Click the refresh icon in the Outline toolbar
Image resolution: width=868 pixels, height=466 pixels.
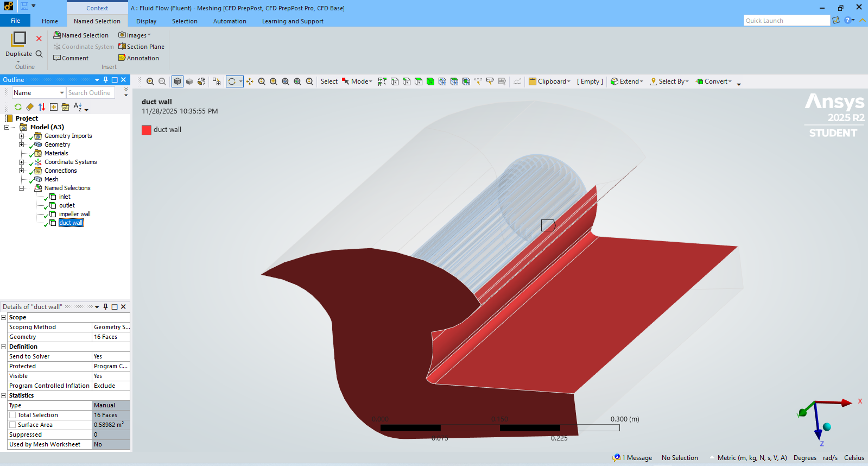(x=18, y=107)
